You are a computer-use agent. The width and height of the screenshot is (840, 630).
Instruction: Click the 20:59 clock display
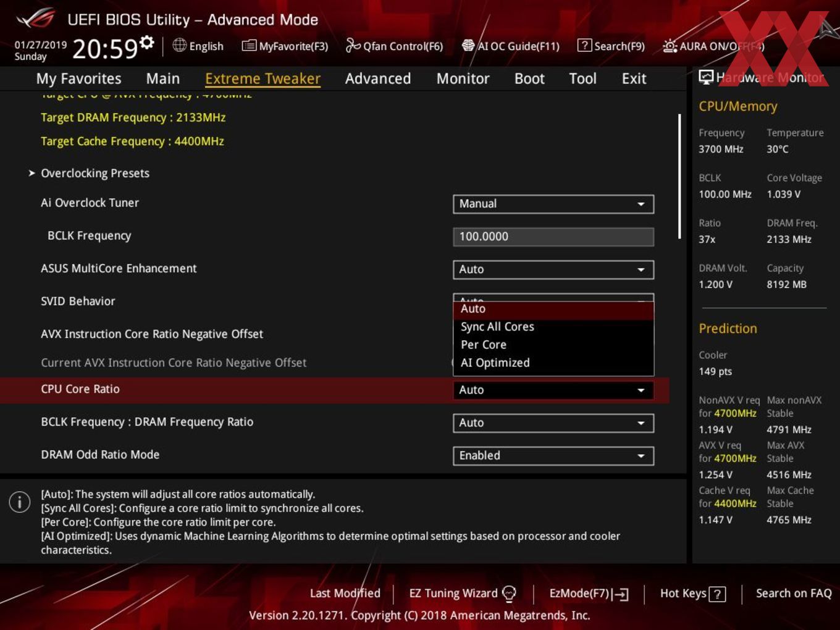(105, 49)
